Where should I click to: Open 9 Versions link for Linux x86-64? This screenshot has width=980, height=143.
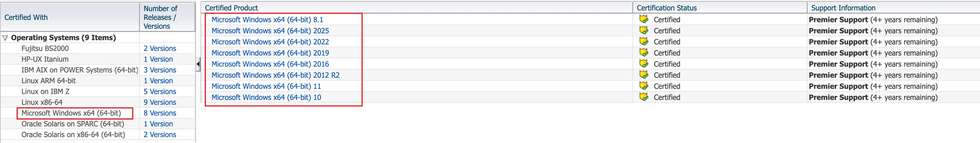tap(160, 102)
